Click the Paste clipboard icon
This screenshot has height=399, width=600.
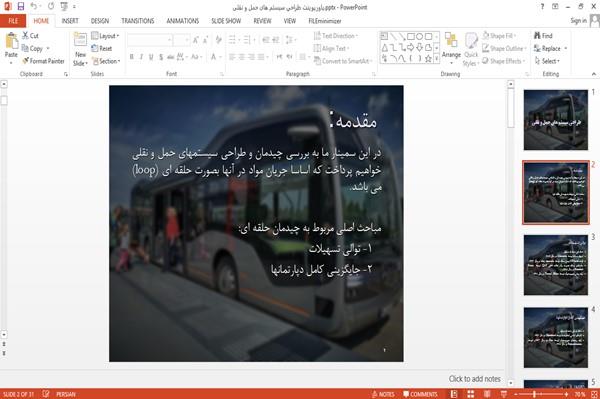(x=11, y=41)
